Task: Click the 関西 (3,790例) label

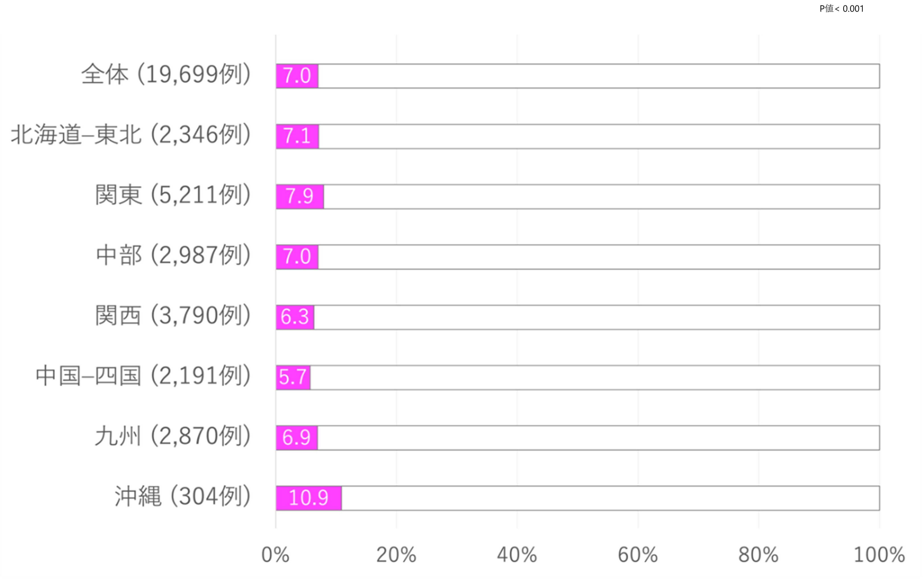Action: [173, 315]
